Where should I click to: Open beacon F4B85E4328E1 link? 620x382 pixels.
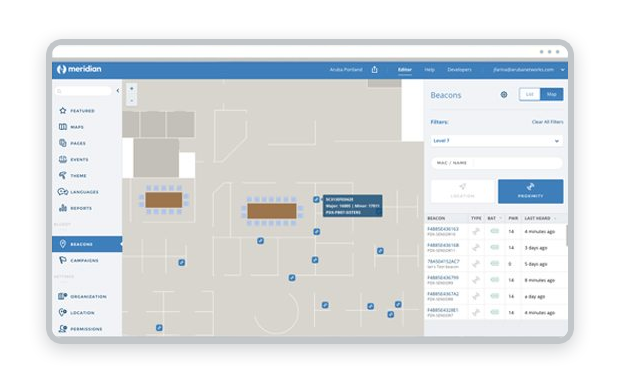[443, 310]
